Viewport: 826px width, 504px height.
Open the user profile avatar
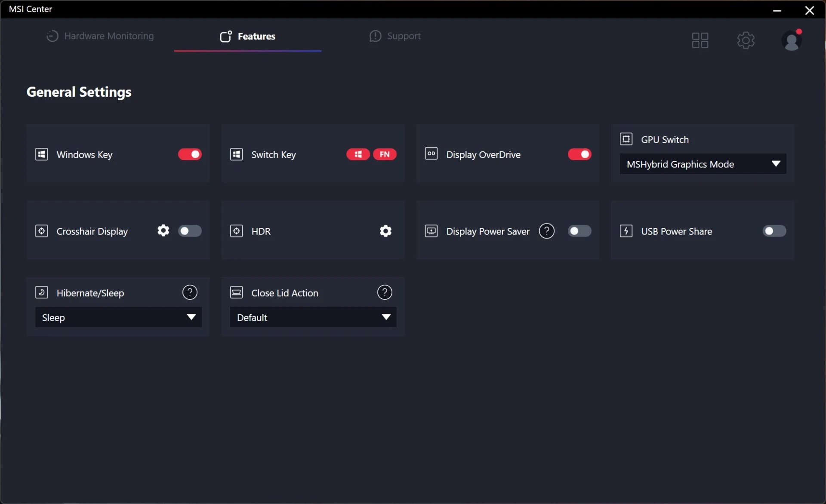click(792, 40)
